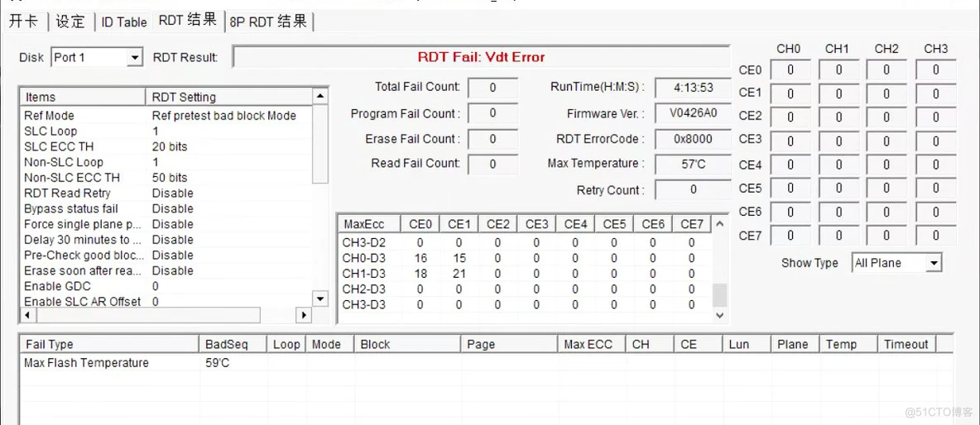
Task: Click the Read Fail Count value box
Action: point(492,165)
